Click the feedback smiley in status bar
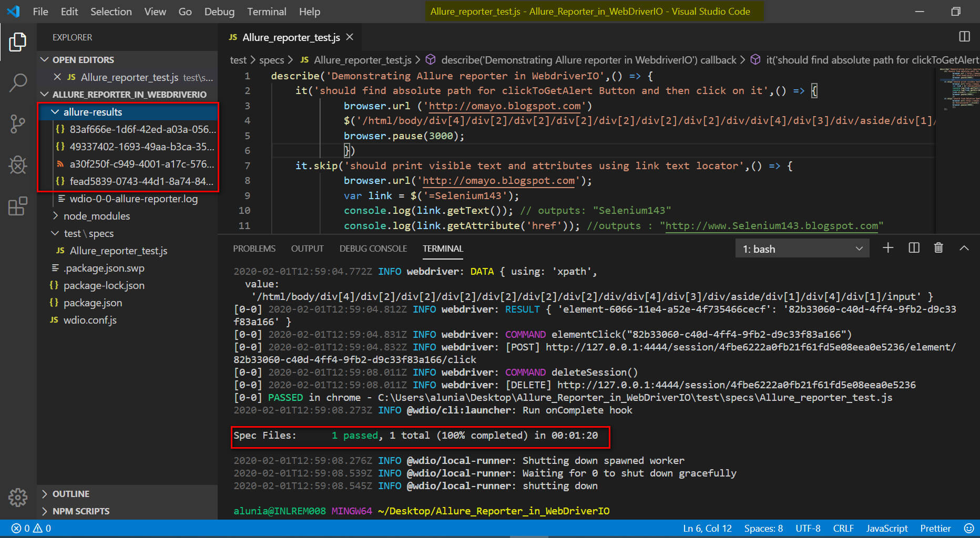980x538 pixels. tap(969, 528)
